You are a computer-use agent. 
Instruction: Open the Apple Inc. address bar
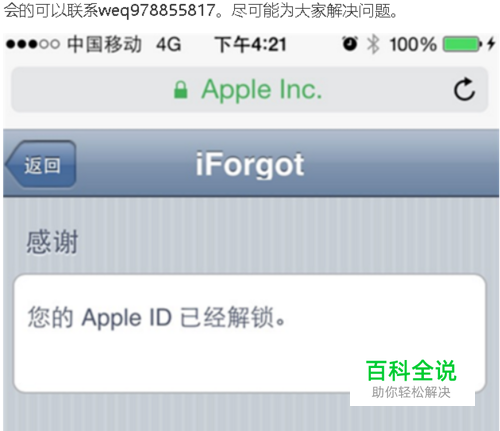(x=250, y=90)
